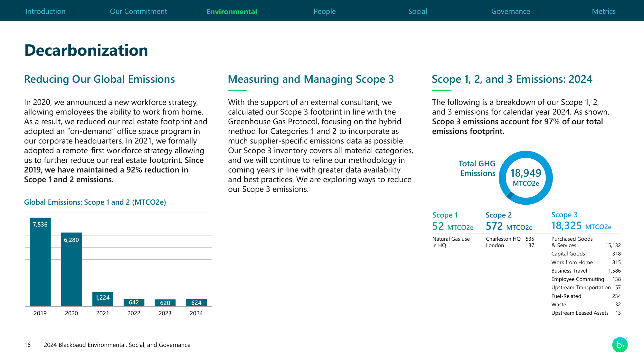The width and height of the screenshot is (644, 362).
Task: Click the Upstream Transportation 57 row
Action: pyautogui.click(x=586, y=287)
